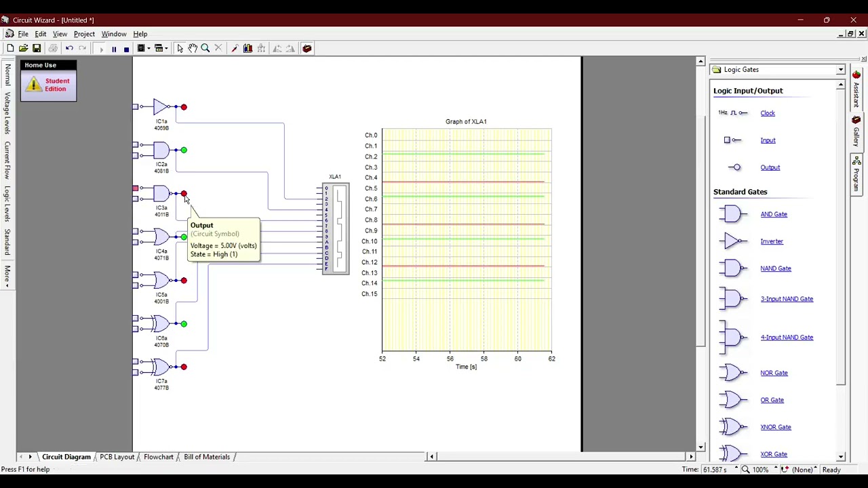Switch to the PCB Layout tab
868x488 pixels.
point(117,457)
